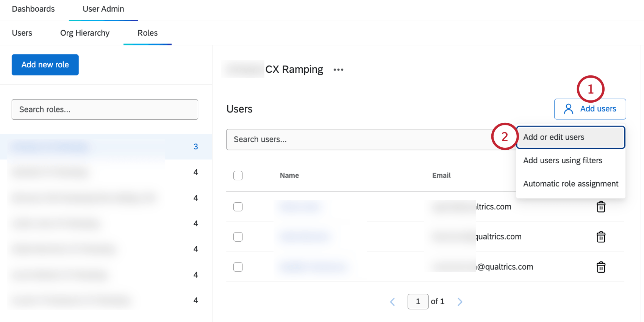Click the page number input box
The width and height of the screenshot is (644, 322).
(418, 302)
